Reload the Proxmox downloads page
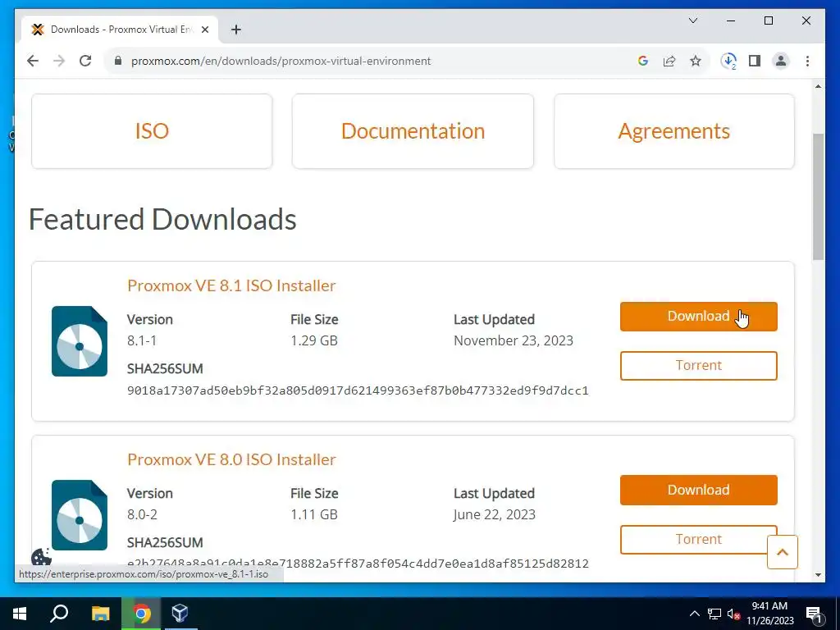This screenshot has width=840, height=630. [85, 61]
